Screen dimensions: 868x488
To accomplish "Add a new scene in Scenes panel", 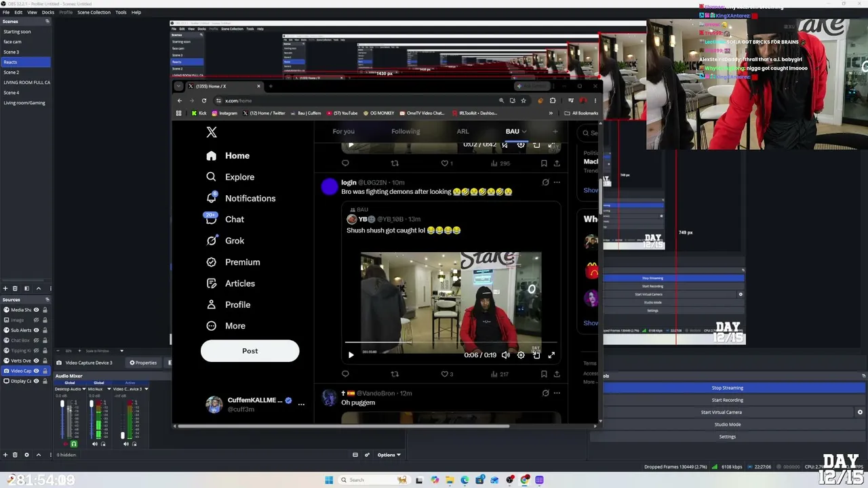I will tap(5, 289).
